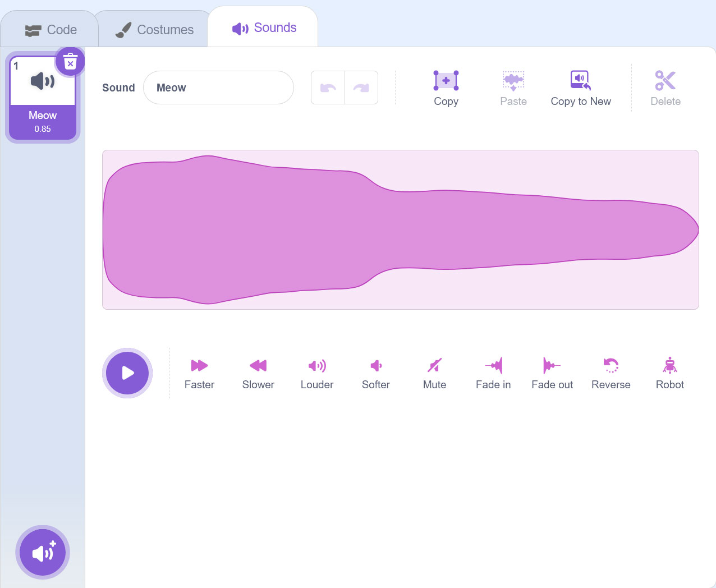Undo the last sound edit
The height and width of the screenshot is (588, 716).
pyautogui.click(x=328, y=88)
